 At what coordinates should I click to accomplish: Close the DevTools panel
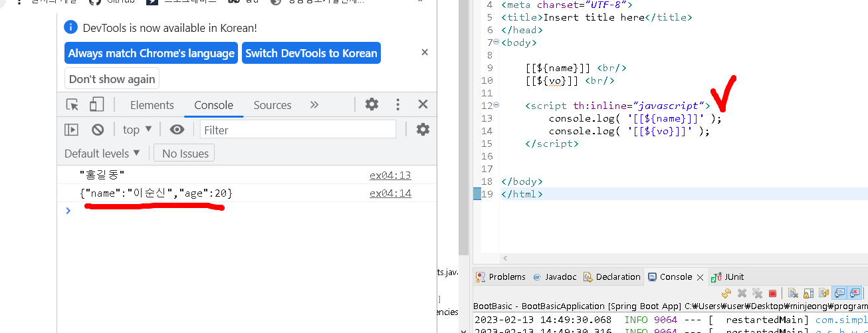click(423, 104)
